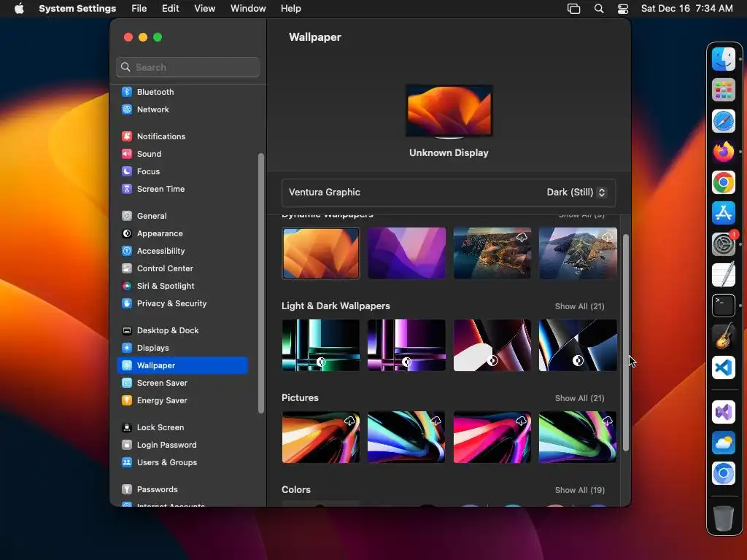747x560 pixels.
Task: Open the System Settings app menu
Action: pyautogui.click(x=77, y=9)
